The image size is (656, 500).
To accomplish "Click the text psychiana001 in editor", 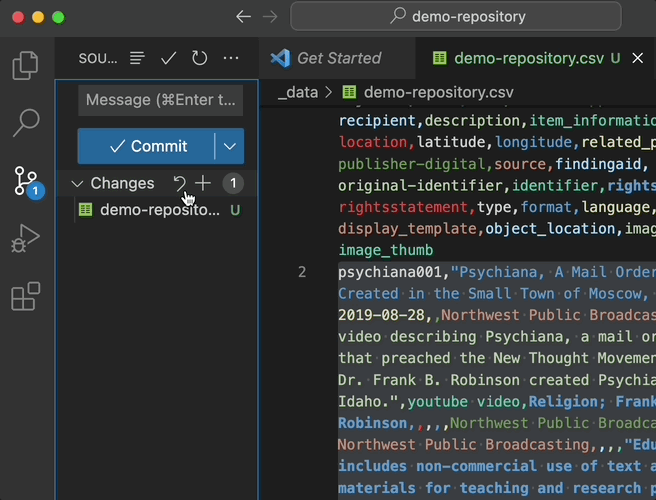I will point(390,272).
